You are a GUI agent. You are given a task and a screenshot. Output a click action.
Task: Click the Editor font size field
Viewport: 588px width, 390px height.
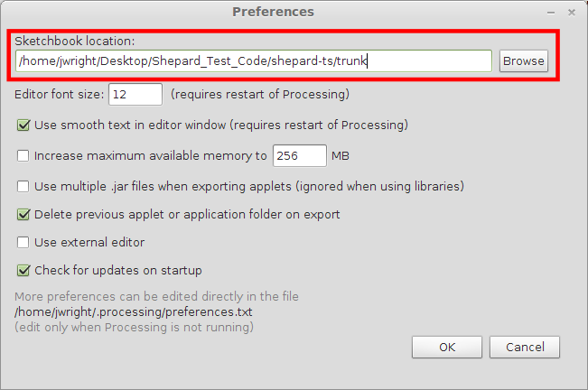pyautogui.click(x=135, y=94)
